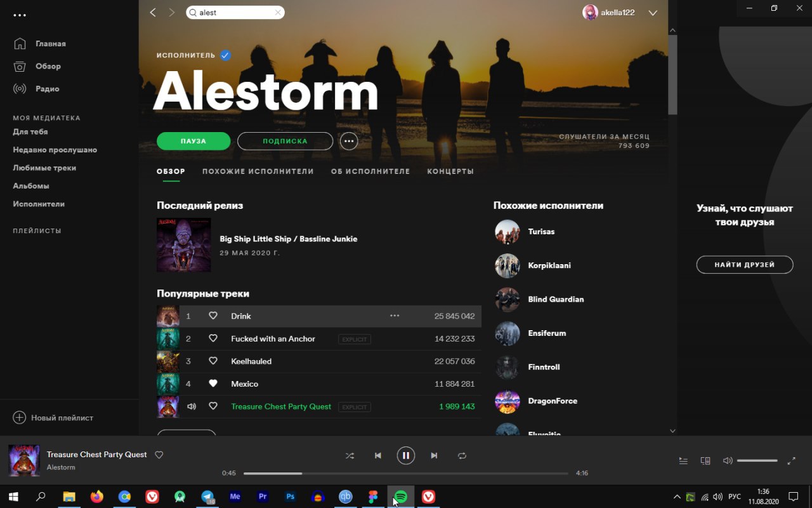
Task: Click the speaker icon on playing track row
Action: tap(191, 406)
